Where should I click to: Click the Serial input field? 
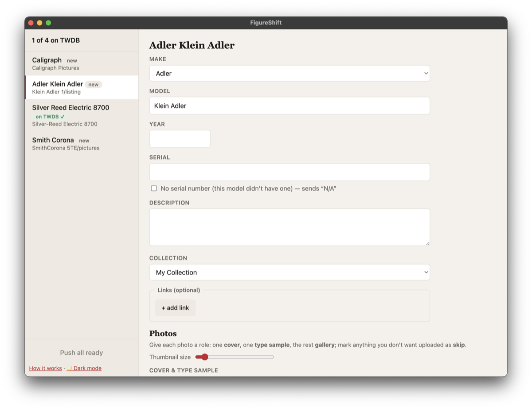click(x=289, y=172)
